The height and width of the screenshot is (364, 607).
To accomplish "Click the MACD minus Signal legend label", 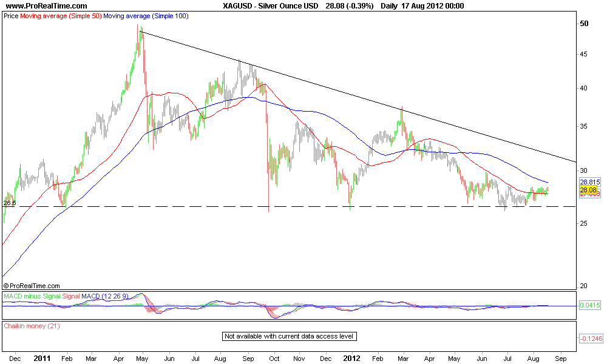I will (32, 296).
